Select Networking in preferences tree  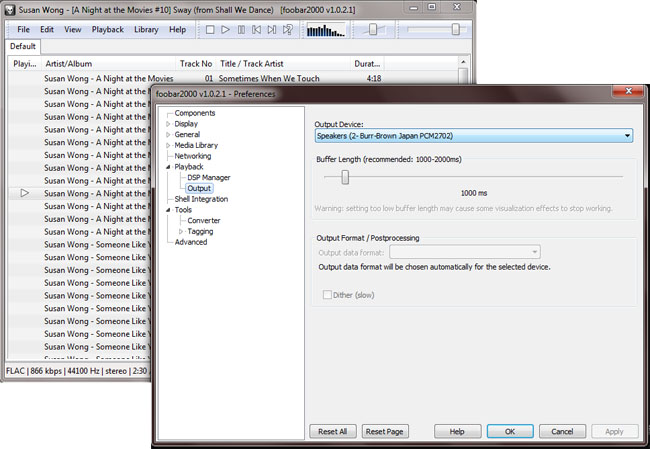193,156
